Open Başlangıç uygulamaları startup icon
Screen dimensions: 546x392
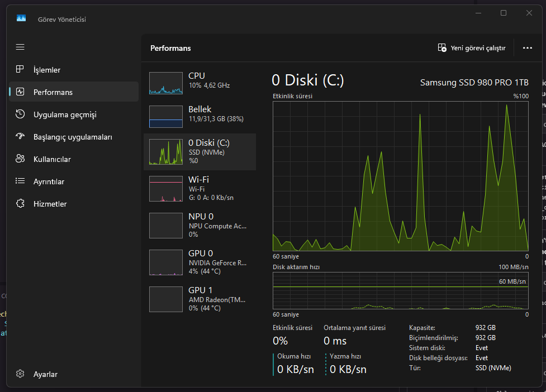click(x=20, y=136)
